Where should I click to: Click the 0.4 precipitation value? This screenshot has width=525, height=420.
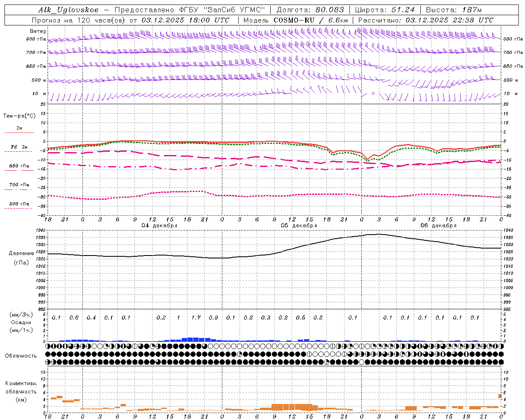(91, 318)
